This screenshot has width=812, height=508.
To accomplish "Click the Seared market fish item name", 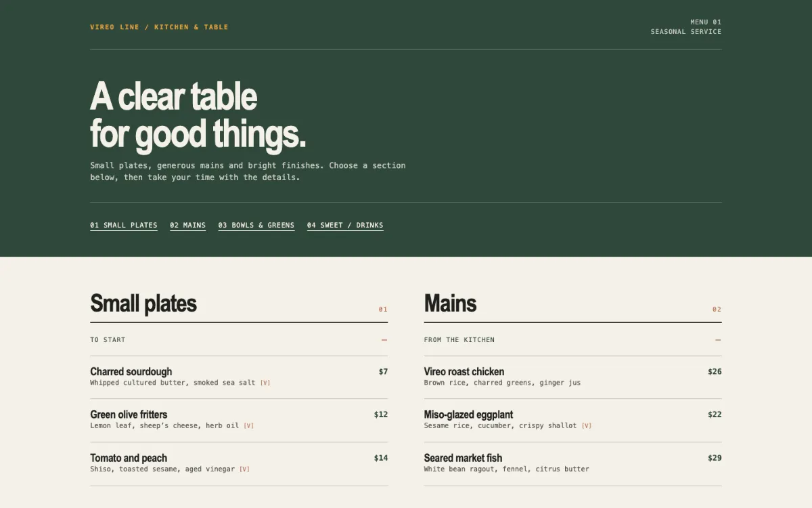I will click(x=463, y=458).
